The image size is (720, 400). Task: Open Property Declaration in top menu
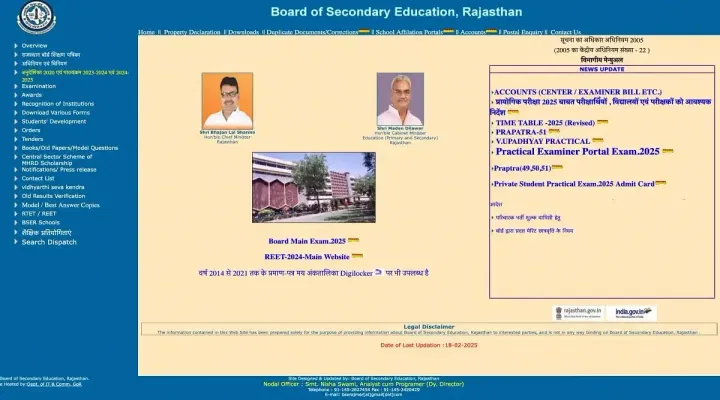click(x=192, y=32)
